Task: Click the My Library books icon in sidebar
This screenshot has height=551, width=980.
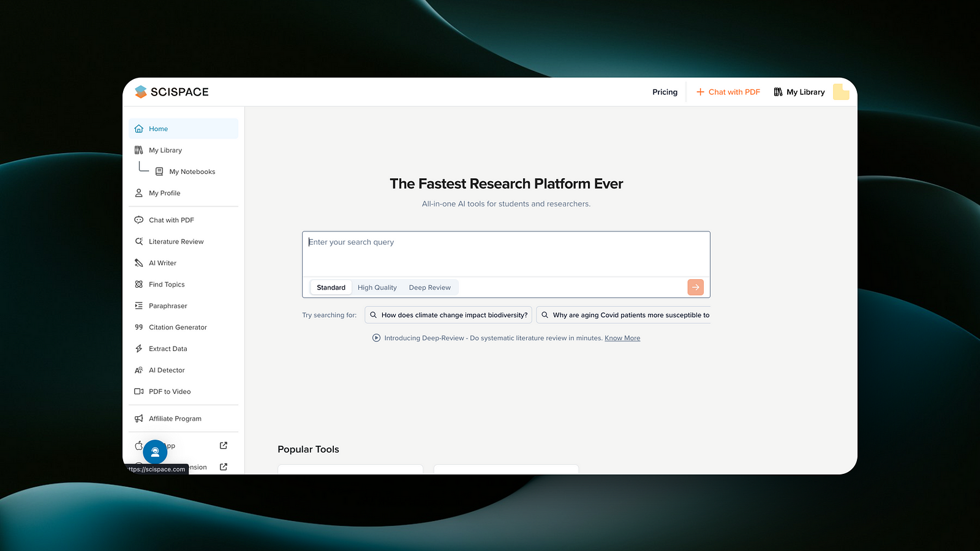Action: [139, 150]
